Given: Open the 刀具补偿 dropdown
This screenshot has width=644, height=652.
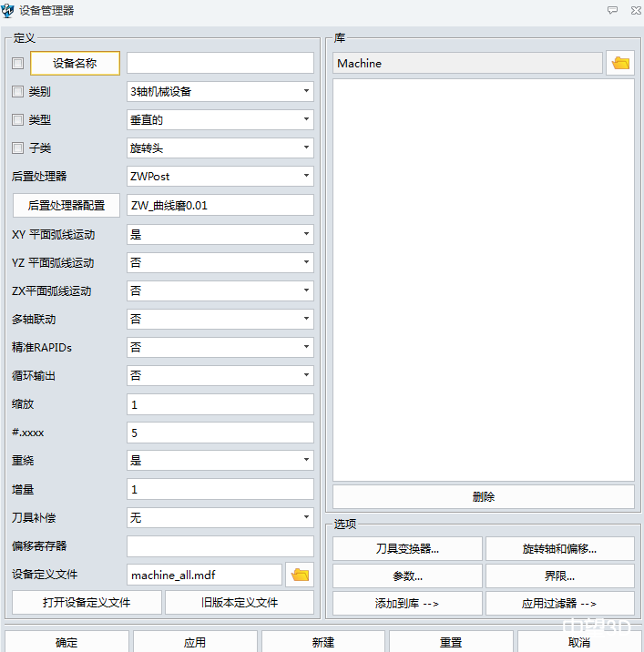Looking at the screenshot, I should tap(220, 517).
